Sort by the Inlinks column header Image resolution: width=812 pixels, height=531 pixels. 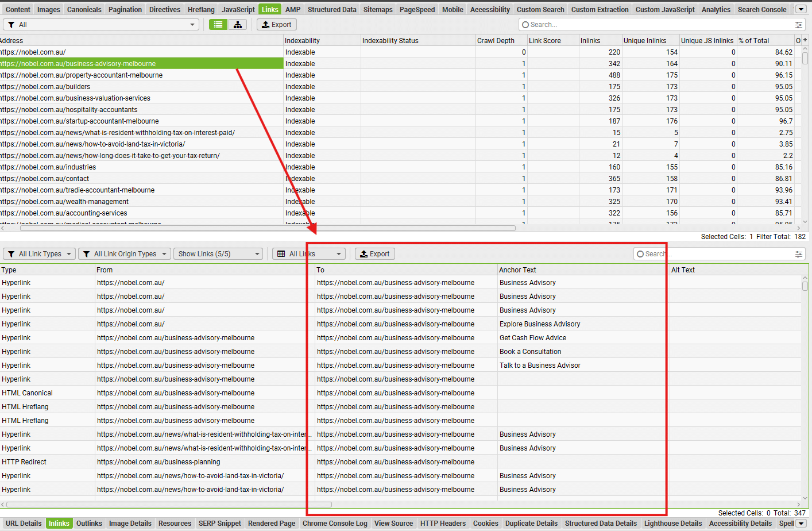click(x=600, y=40)
